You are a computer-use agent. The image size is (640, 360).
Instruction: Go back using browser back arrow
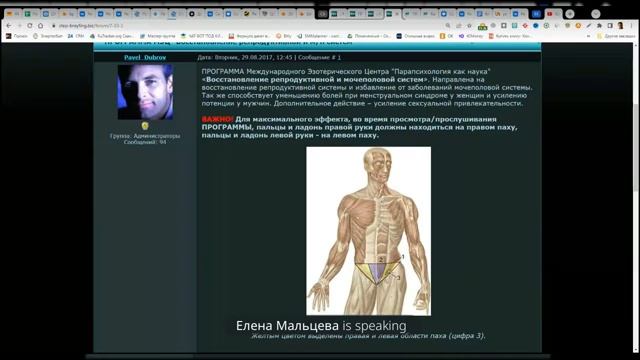tap(9, 25)
